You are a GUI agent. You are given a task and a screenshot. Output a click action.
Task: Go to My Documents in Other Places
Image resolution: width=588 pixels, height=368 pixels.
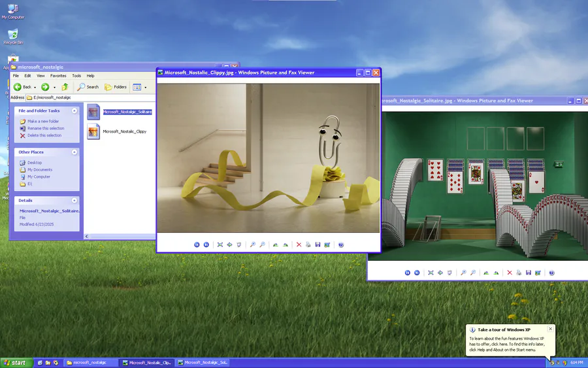(40, 169)
